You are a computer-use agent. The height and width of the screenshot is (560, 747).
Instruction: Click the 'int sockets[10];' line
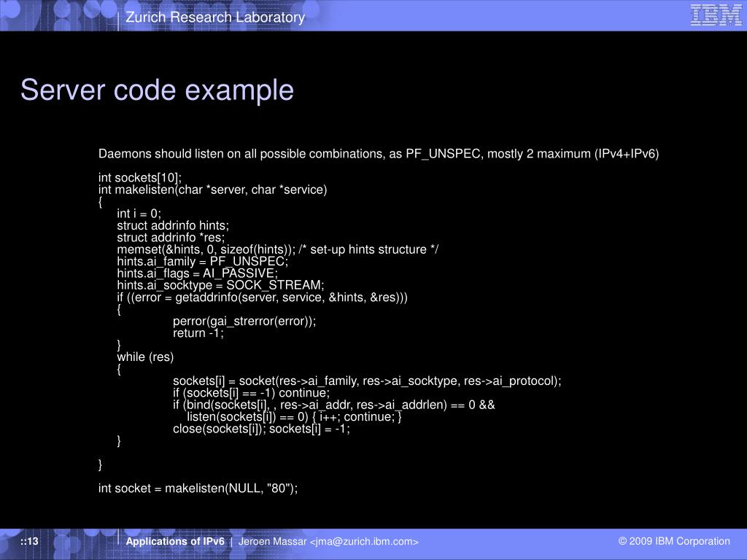tap(140, 178)
